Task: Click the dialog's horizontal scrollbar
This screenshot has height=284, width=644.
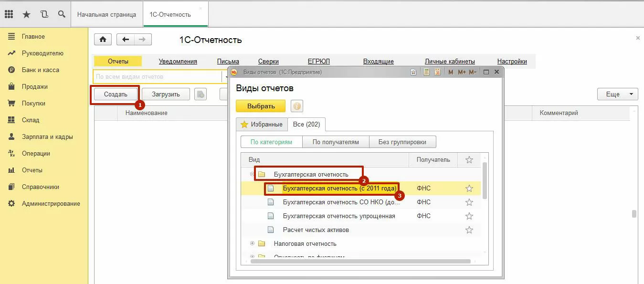Action: pos(360,261)
